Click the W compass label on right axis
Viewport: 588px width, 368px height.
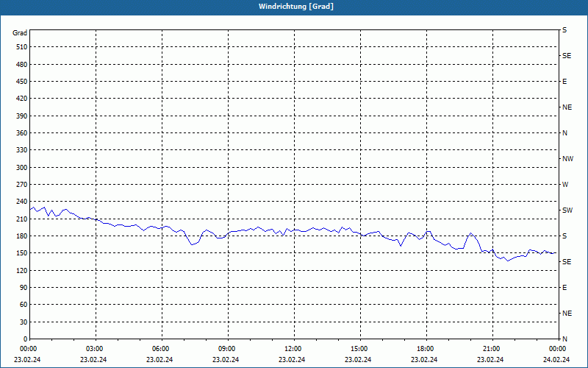point(565,185)
